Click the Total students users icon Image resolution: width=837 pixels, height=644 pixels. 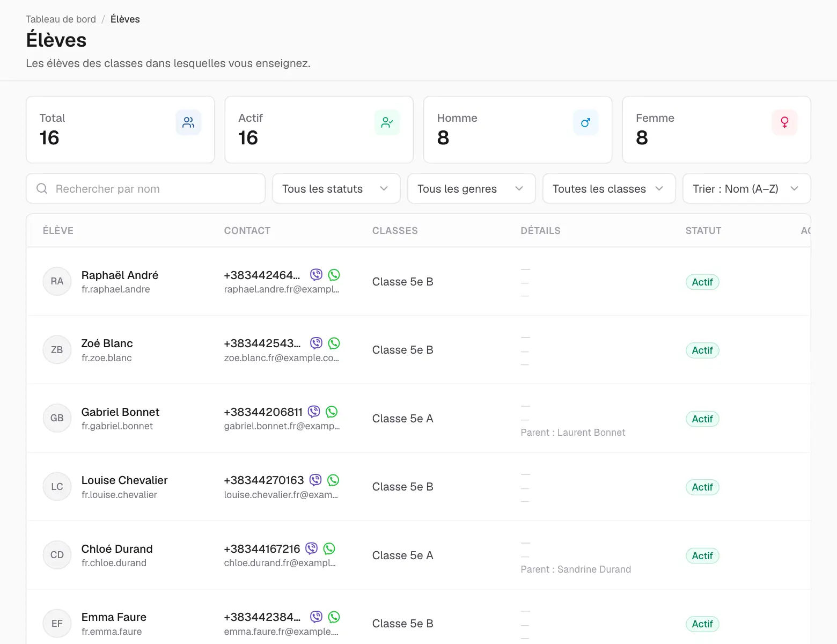click(188, 122)
